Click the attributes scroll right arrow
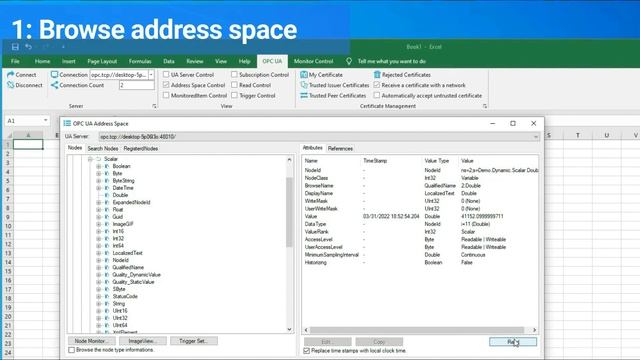Image resolution: width=640 pixels, height=360 pixels. click(534, 330)
